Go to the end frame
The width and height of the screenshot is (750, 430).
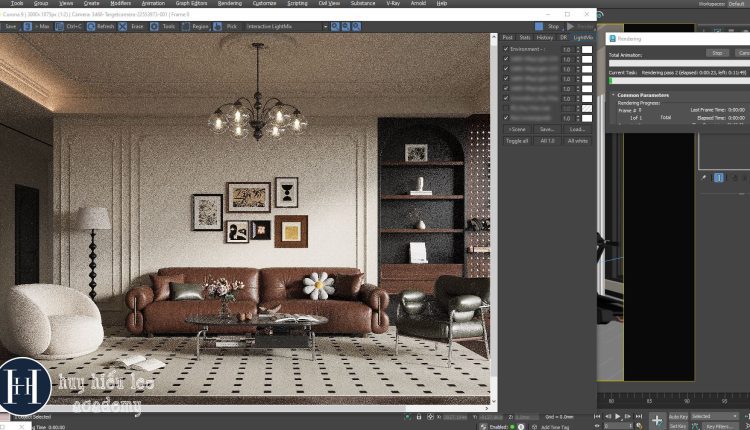639,417
